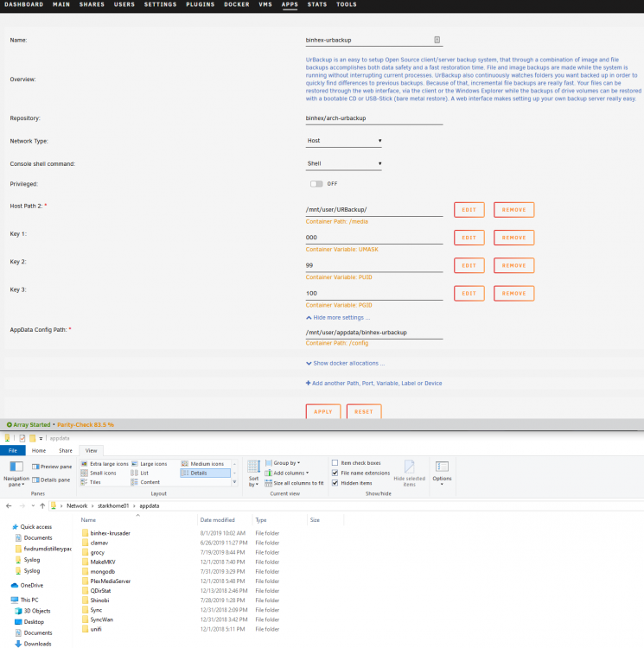The height and width of the screenshot is (648, 644).
Task: Click starkhome01 in the address bar
Action: coord(113,505)
